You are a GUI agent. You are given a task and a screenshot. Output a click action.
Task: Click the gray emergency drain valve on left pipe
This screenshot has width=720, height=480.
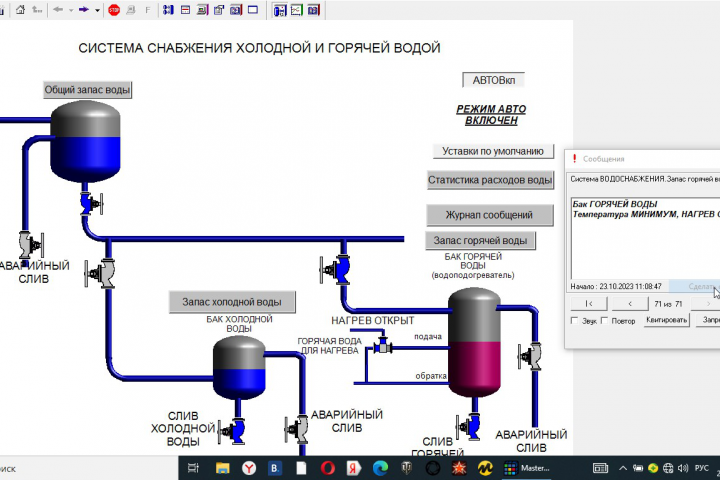point(31,245)
